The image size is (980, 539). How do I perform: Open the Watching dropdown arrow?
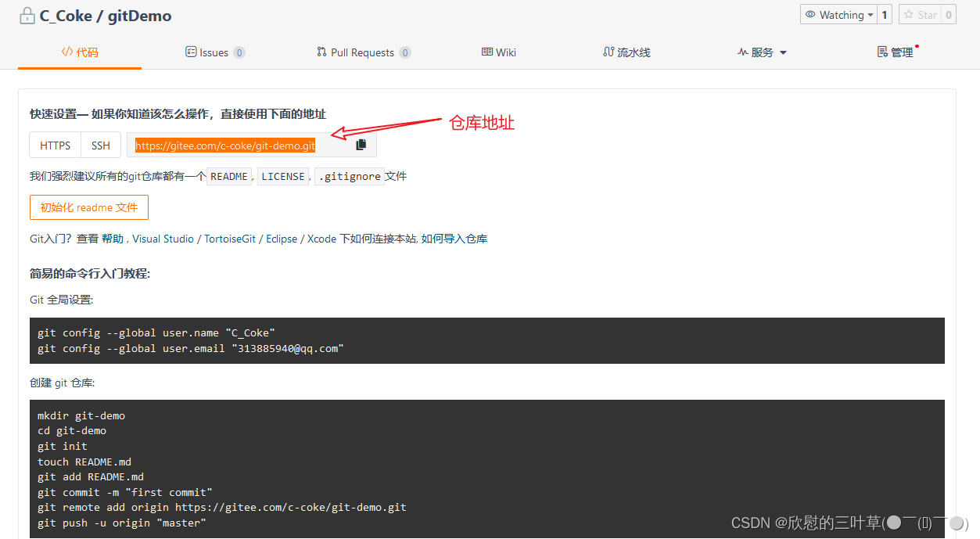coord(871,15)
